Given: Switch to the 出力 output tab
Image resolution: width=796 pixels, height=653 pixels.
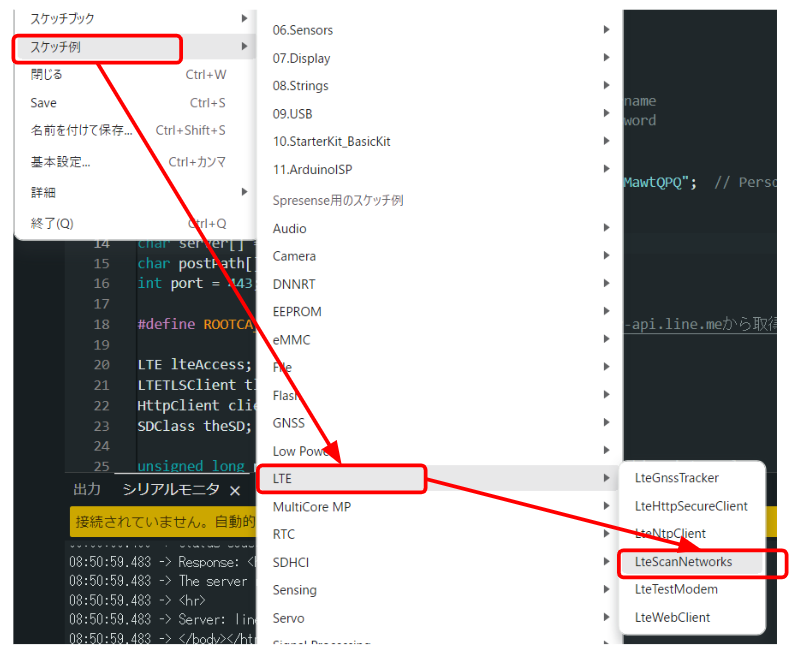Looking at the screenshot, I should tap(87, 490).
